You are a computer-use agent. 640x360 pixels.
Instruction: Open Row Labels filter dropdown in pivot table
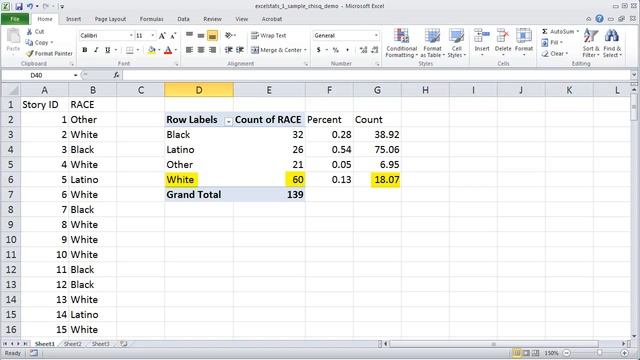(229, 121)
